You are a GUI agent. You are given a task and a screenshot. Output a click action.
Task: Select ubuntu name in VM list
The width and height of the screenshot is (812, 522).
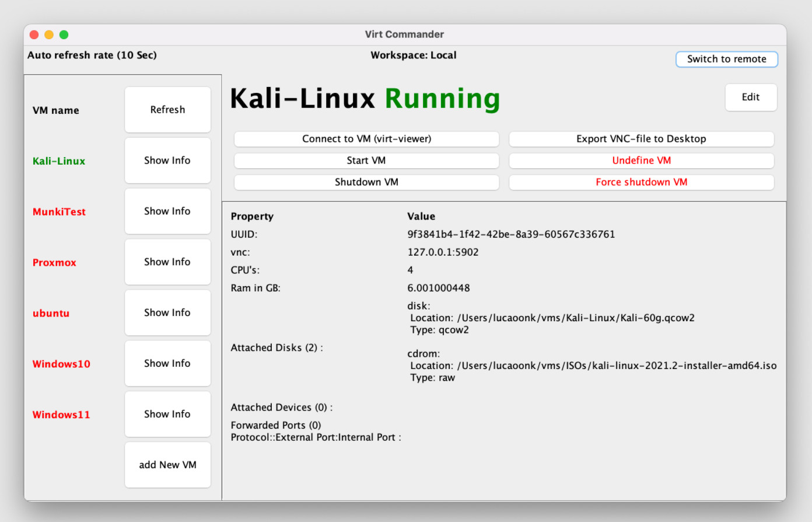click(51, 314)
